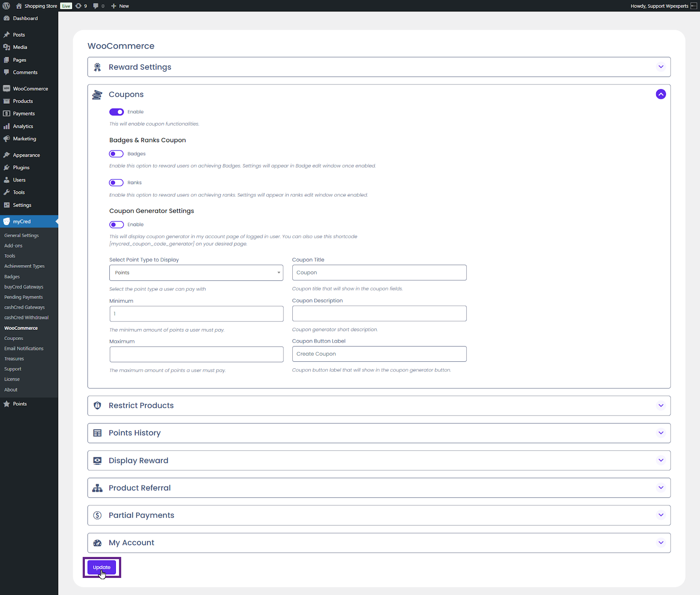
Task: Go to myCred General Settings submenu
Action: (x=21, y=235)
